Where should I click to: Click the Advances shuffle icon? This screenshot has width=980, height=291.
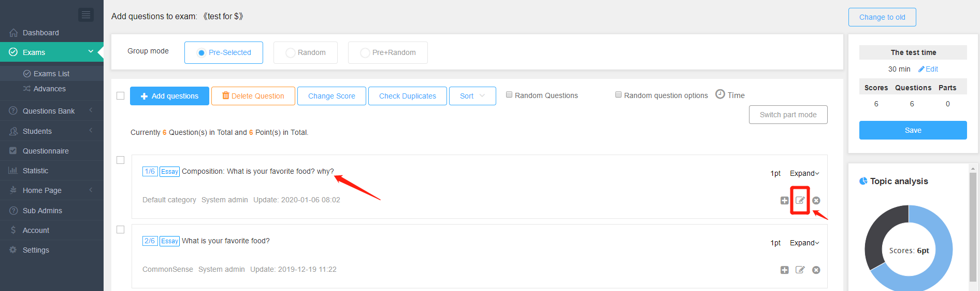tap(27, 89)
